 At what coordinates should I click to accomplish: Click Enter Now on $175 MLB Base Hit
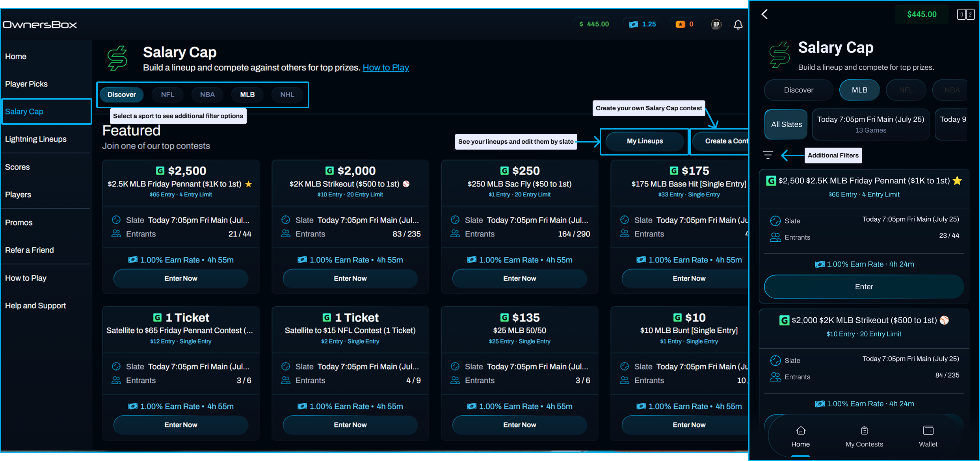(x=686, y=278)
